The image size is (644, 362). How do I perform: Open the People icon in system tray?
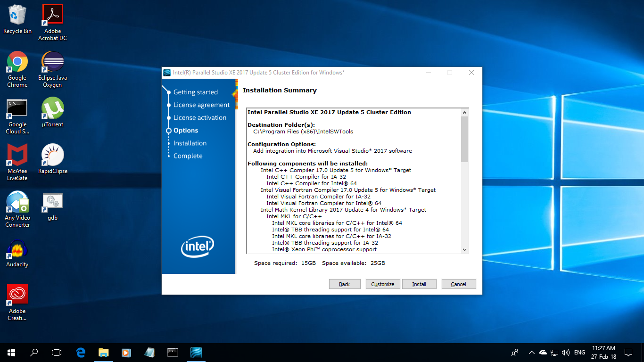pyautogui.click(x=515, y=352)
